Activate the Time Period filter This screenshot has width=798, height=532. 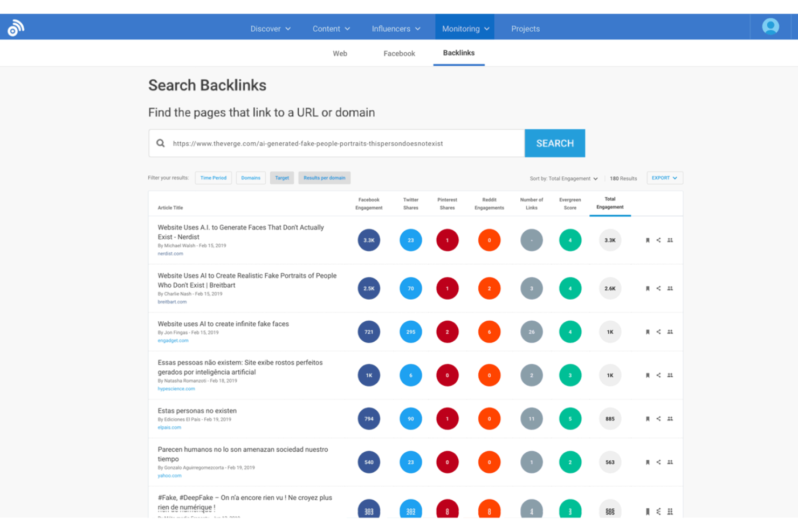click(x=213, y=177)
